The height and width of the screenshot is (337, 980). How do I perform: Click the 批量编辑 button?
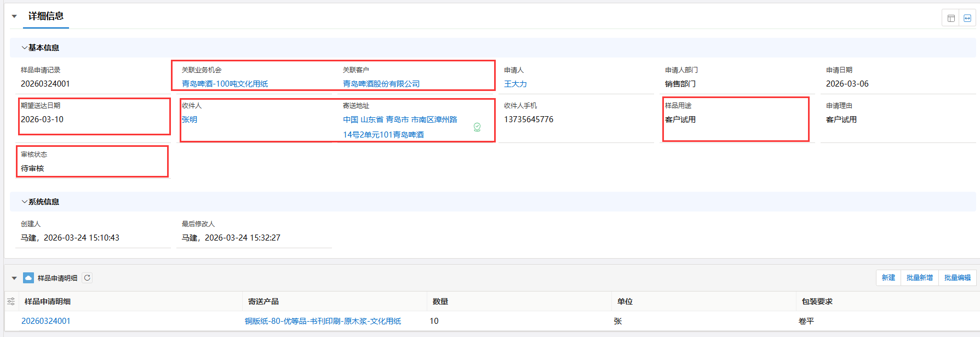click(x=957, y=278)
